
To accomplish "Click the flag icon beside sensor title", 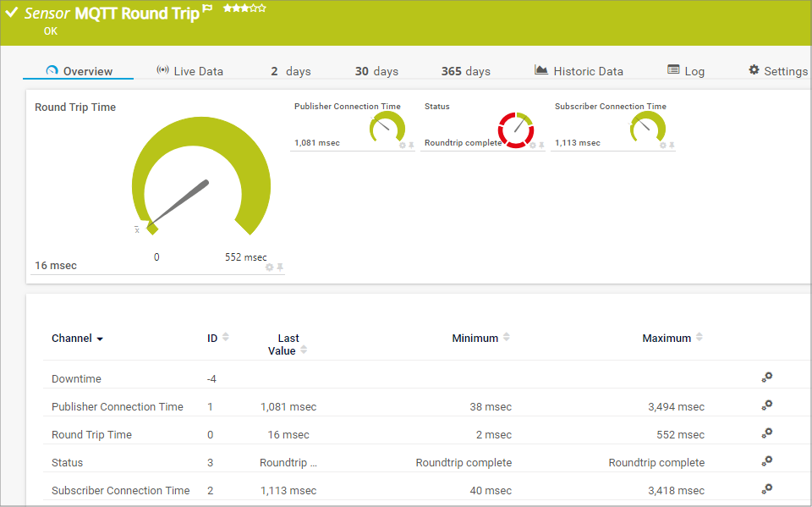I will point(207,10).
